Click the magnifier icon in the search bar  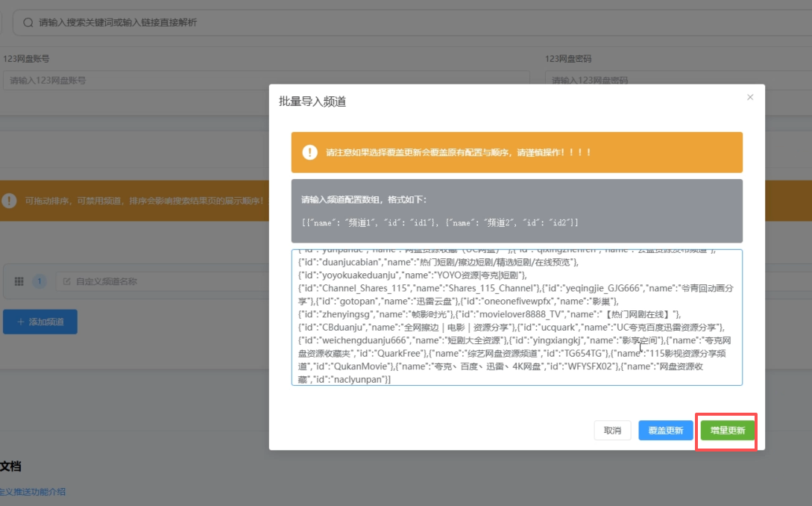(x=28, y=22)
